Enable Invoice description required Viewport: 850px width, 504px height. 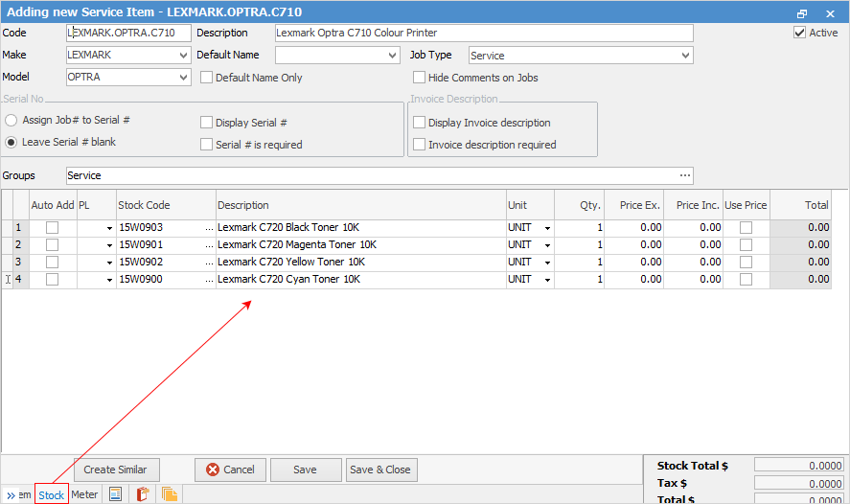click(419, 145)
